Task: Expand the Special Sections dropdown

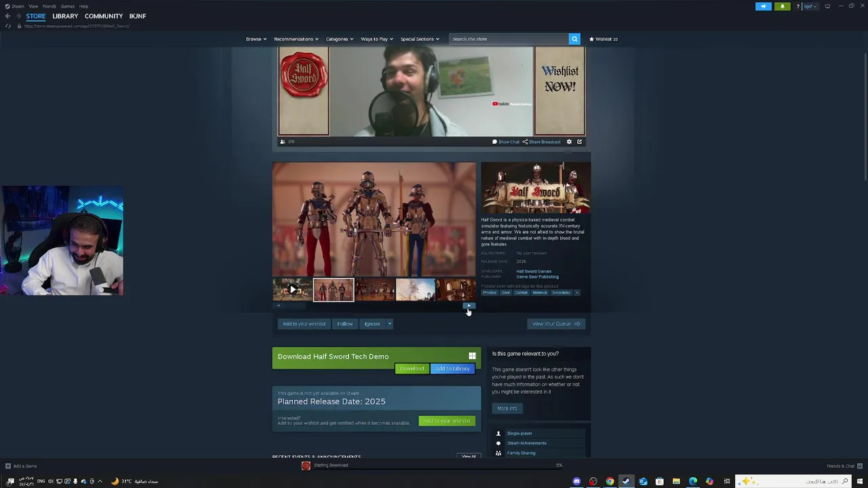Action: pyautogui.click(x=420, y=39)
